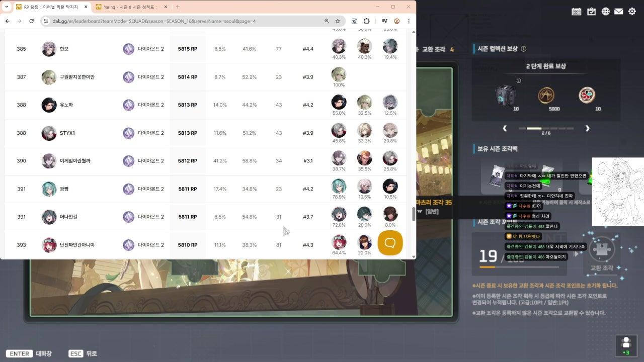Open the calendar icon in the game window
Image resolution: width=644 pixels, height=362 pixels.
tap(577, 12)
